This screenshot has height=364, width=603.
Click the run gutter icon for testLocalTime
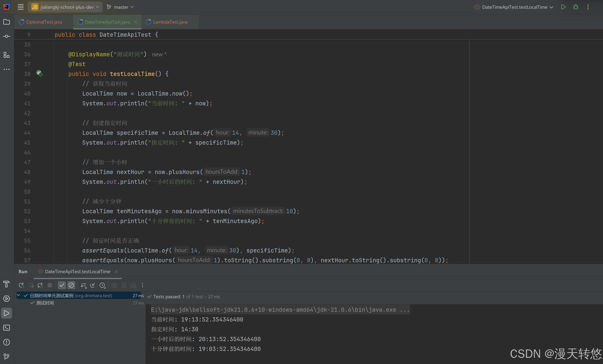(x=39, y=73)
